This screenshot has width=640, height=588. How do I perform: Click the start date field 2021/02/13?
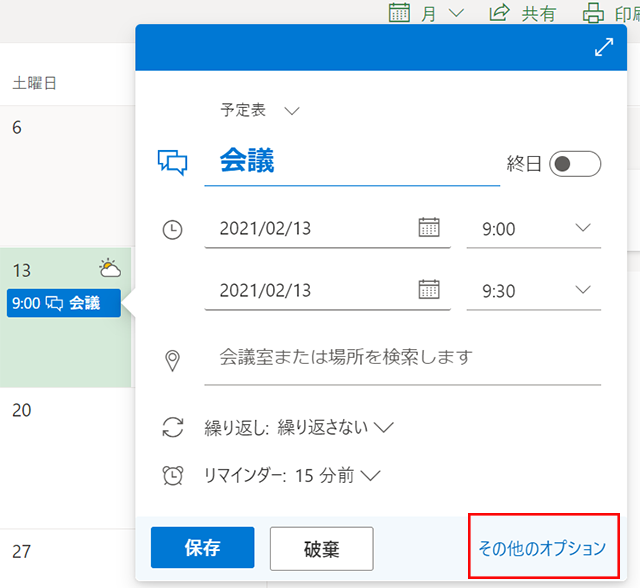pos(327,229)
